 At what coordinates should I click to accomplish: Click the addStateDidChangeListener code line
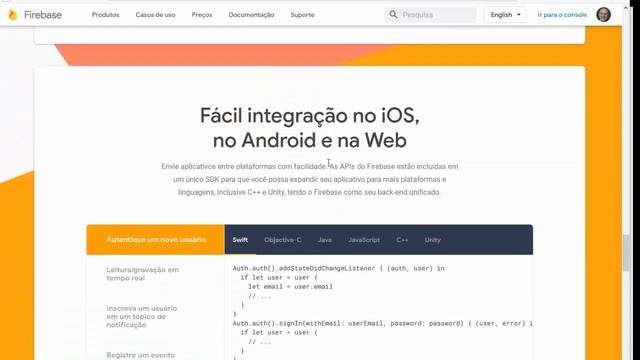pyautogui.click(x=338, y=268)
